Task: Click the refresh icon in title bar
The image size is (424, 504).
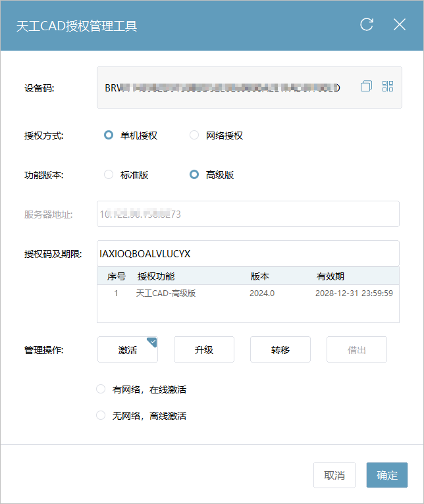Action: coord(367,25)
